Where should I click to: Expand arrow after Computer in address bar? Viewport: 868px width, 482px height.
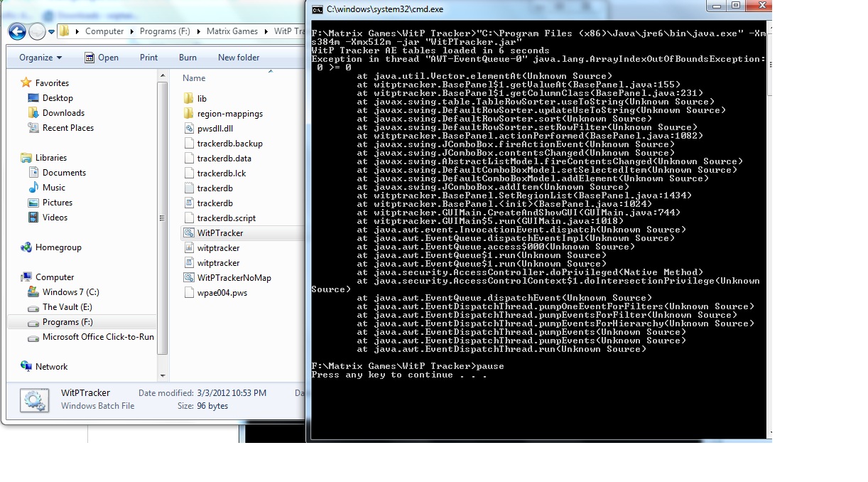click(x=131, y=31)
